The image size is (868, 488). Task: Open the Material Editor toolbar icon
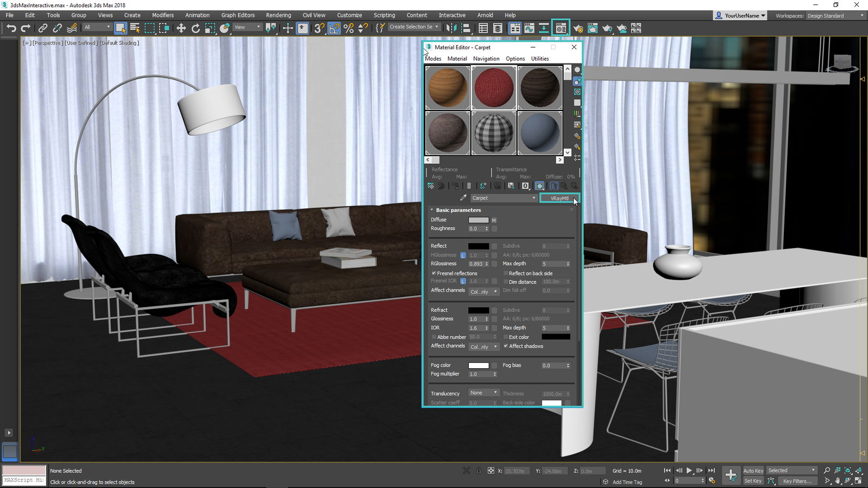(x=560, y=28)
